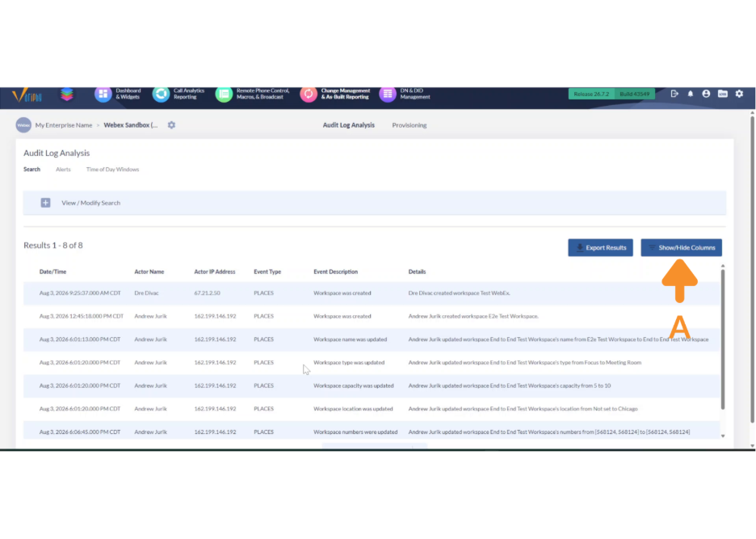Select the Search sub-tab
This screenshot has height=539, width=756.
[x=31, y=170]
